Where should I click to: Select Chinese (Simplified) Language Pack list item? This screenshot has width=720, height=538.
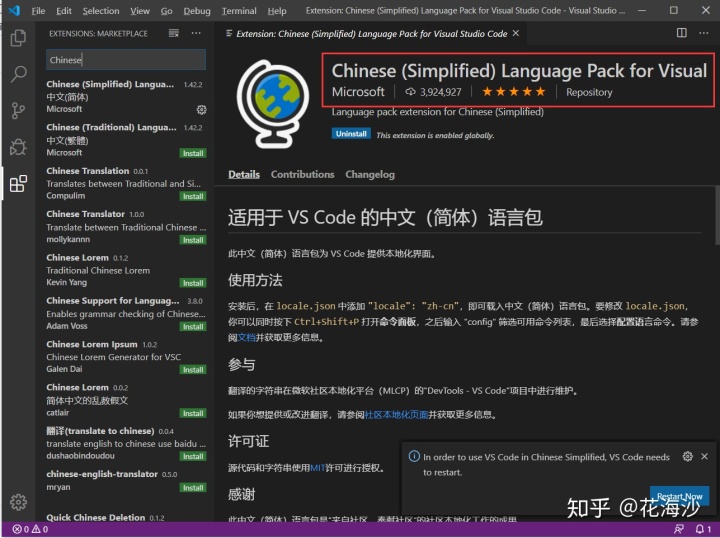[124, 96]
